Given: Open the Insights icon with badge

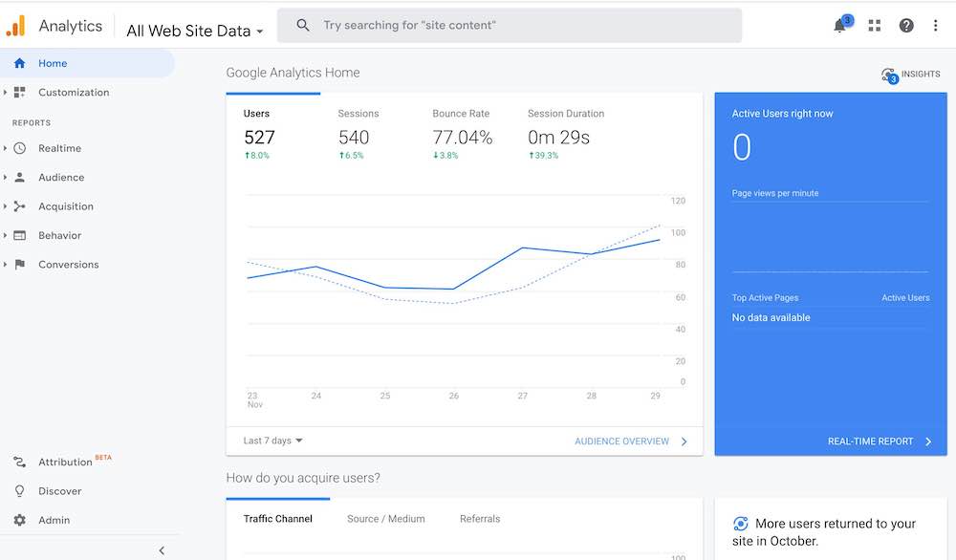Looking at the screenshot, I should pos(889,75).
